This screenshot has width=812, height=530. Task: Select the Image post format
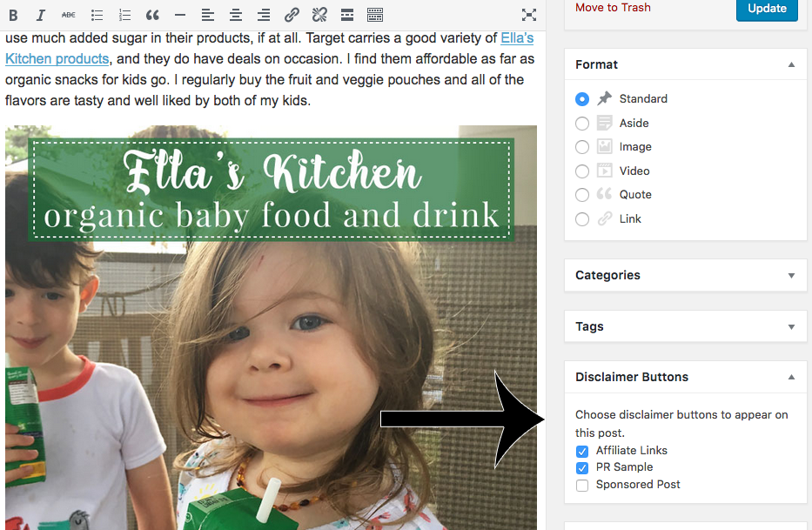582,147
